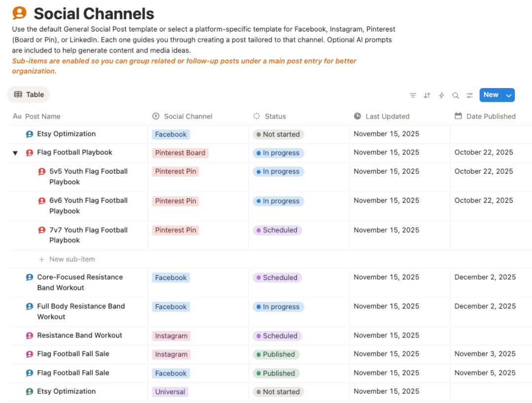Click the blue New button
This screenshot has width=532, height=403.
point(491,95)
